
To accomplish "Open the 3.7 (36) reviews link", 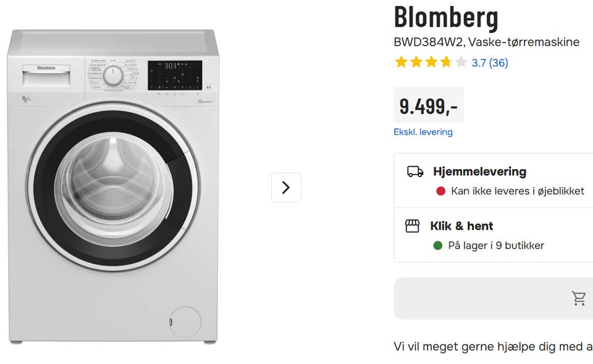I will tap(490, 63).
